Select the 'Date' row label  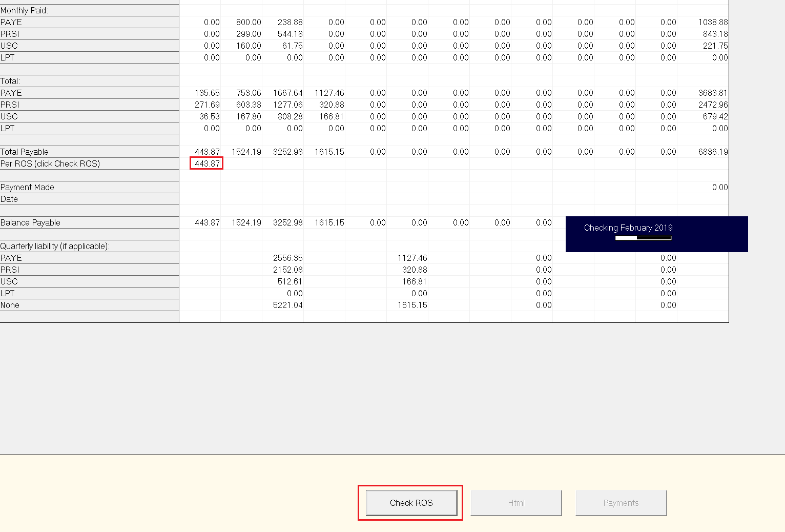(9, 199)
